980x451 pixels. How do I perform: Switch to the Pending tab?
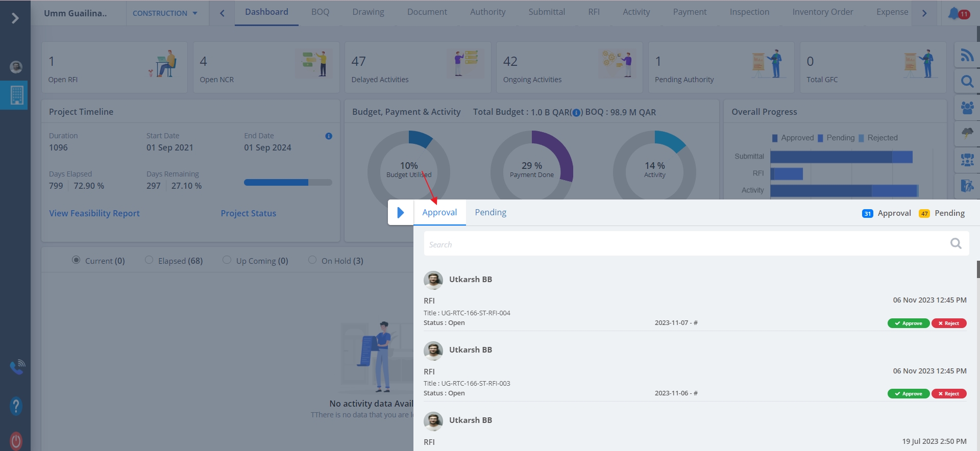[490, 213]
